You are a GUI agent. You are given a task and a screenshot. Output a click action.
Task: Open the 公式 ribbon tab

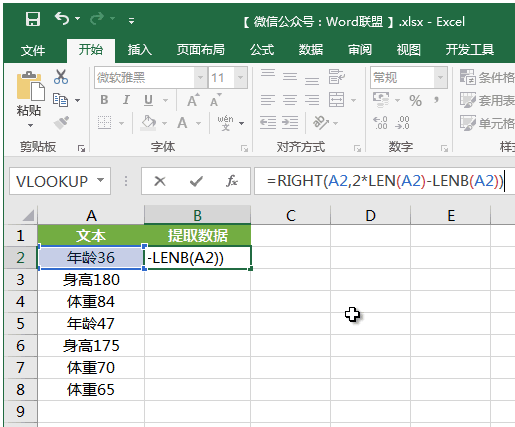point(262,50)
